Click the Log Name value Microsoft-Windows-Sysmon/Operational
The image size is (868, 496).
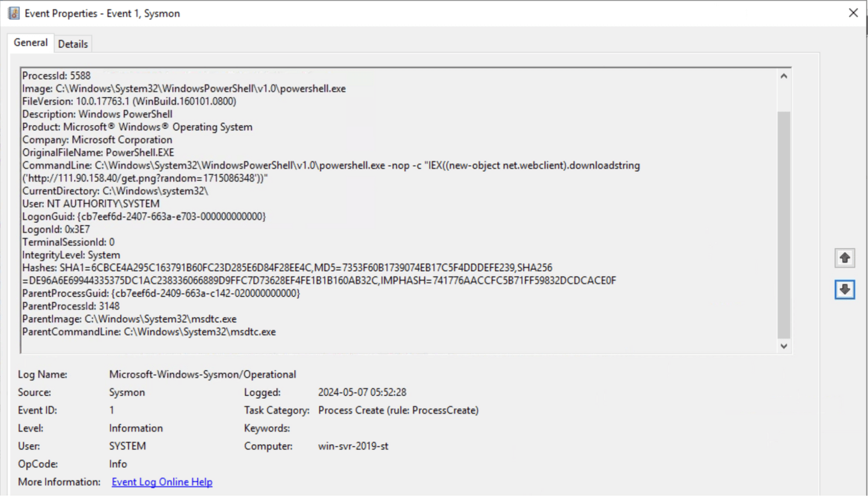[203, 375]
